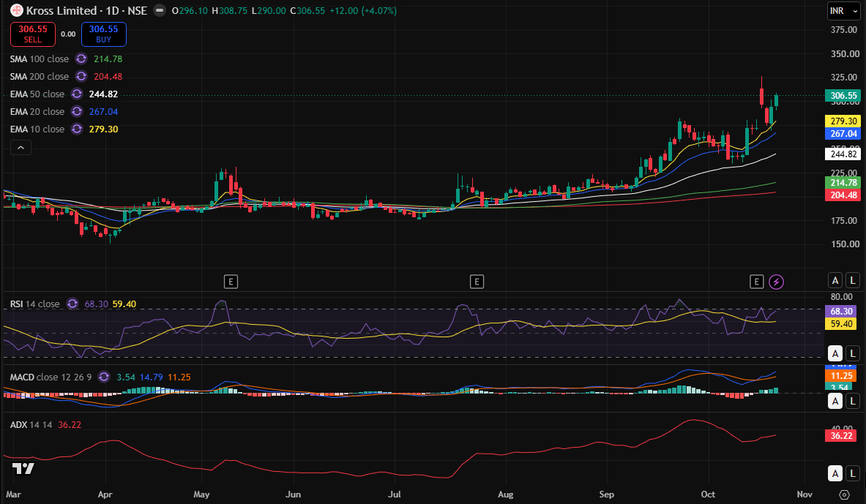Toggle auto scale A on price pane
866x504 pixels.
pos(835,280)
